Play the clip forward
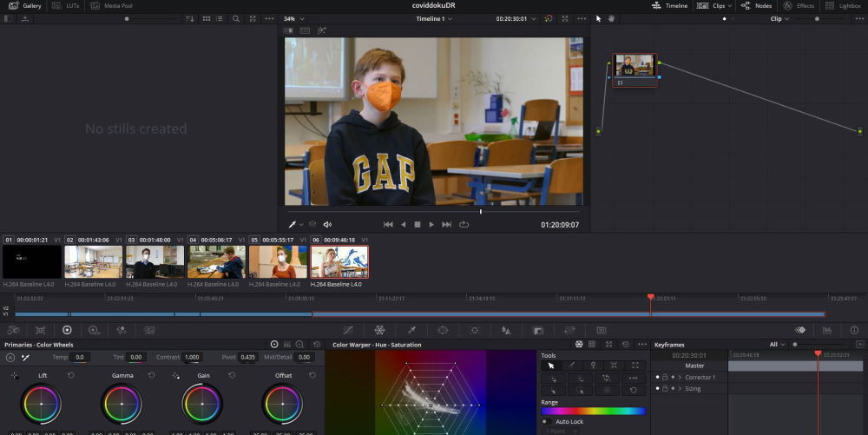Screen dimensions: 868x435 pyautogui.click(x=431, y=225)
